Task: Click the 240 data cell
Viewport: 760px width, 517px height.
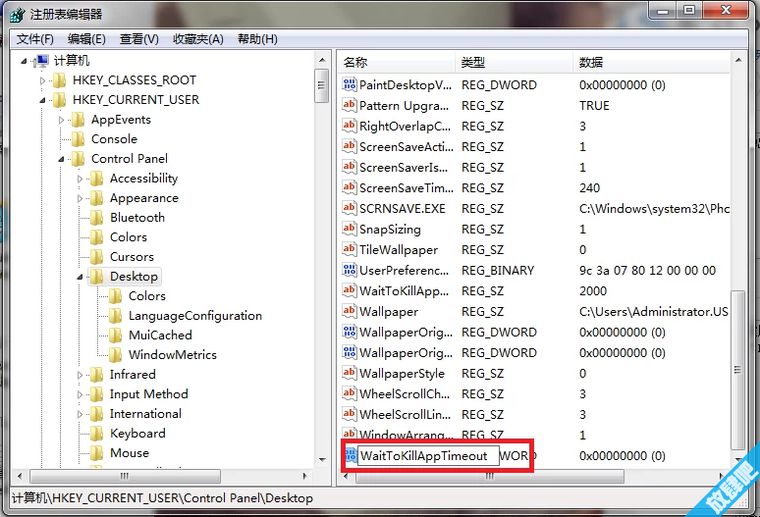Action: coord(589,188)
